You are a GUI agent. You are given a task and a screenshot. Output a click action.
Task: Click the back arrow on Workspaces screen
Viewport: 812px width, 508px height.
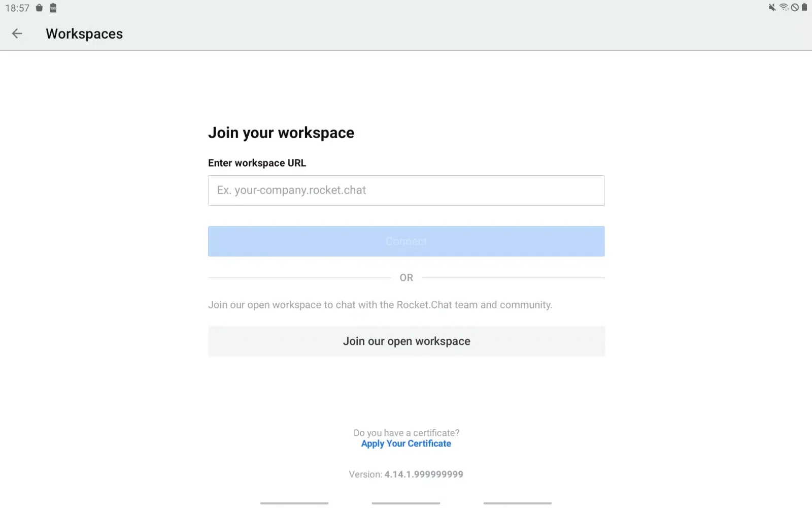17,33
